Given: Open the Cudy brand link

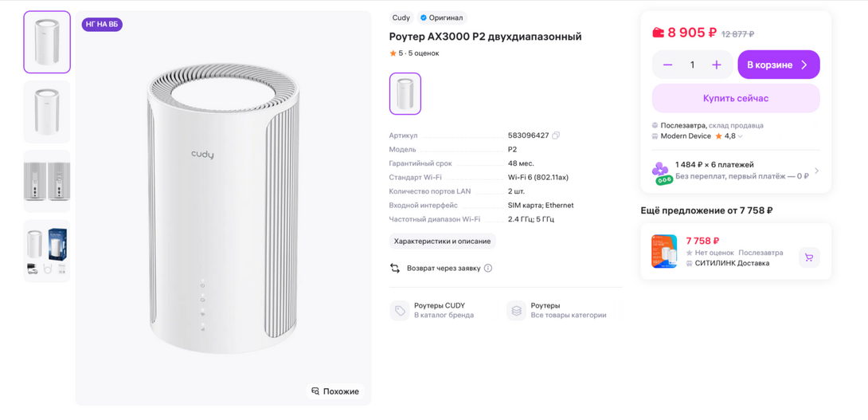Looking at the screenshot, I should click(401, 18).
